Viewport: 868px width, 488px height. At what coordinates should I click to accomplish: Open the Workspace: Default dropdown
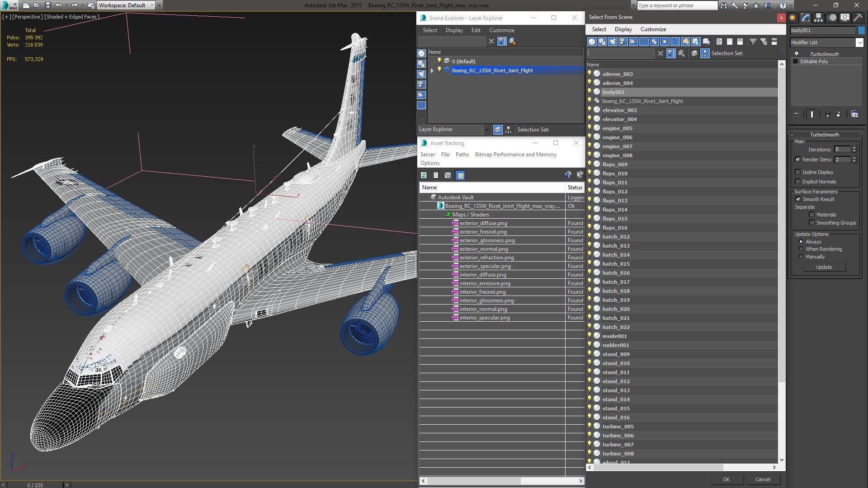pyautogui.click(x=152, y=5)
